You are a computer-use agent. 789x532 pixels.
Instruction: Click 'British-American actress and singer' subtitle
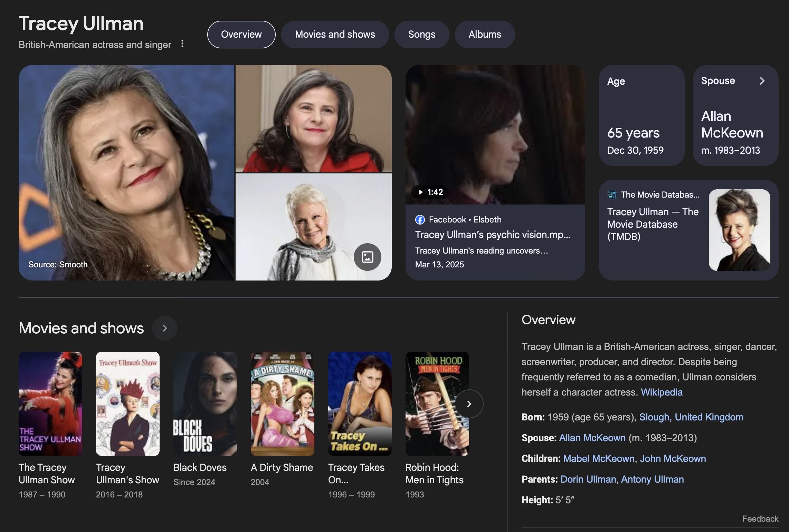tap(95, 45)
